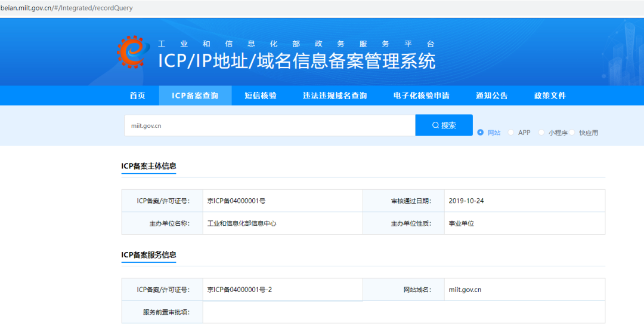Click the value 工业和信息化部信息中心
The height and width of the screenshot is (335, 644).
(x=241, y=223)
